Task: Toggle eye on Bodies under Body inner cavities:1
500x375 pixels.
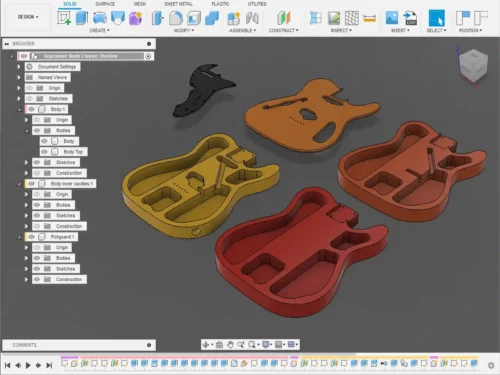Action: (37, 205)
